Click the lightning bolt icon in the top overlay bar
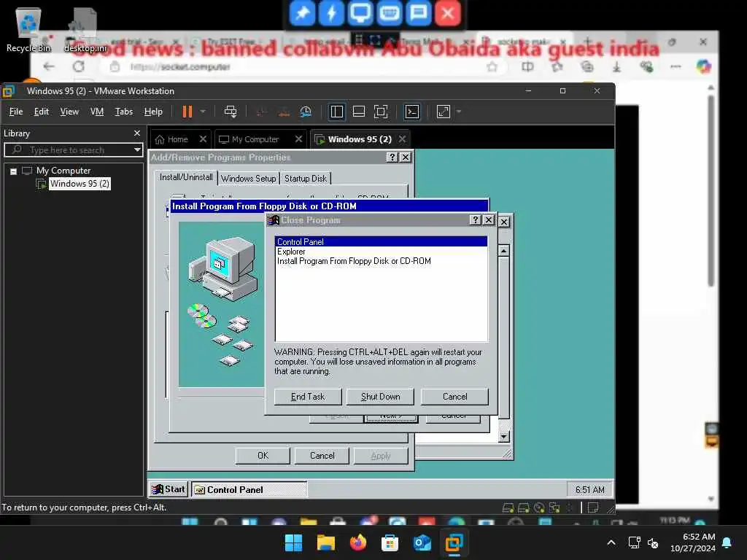 point(331,13)
